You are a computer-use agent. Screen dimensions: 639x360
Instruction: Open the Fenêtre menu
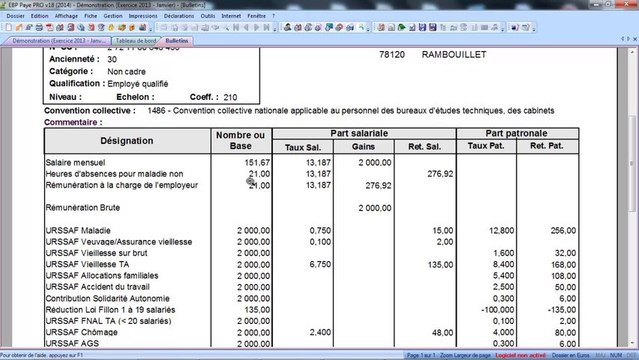coord(256,16)
